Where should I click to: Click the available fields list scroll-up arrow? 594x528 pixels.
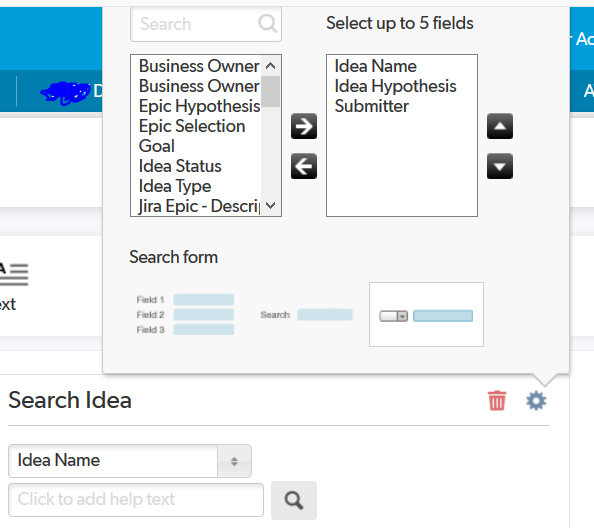coord(270,66)
